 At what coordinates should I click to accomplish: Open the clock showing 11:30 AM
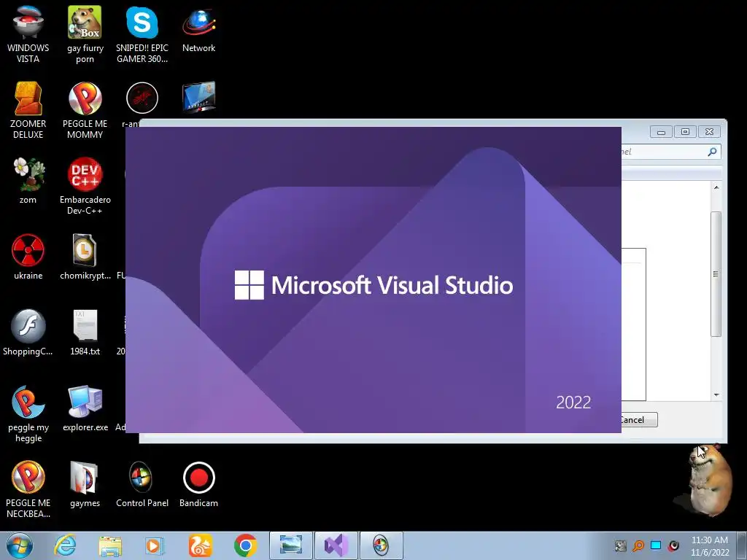[x=710, y=546]
